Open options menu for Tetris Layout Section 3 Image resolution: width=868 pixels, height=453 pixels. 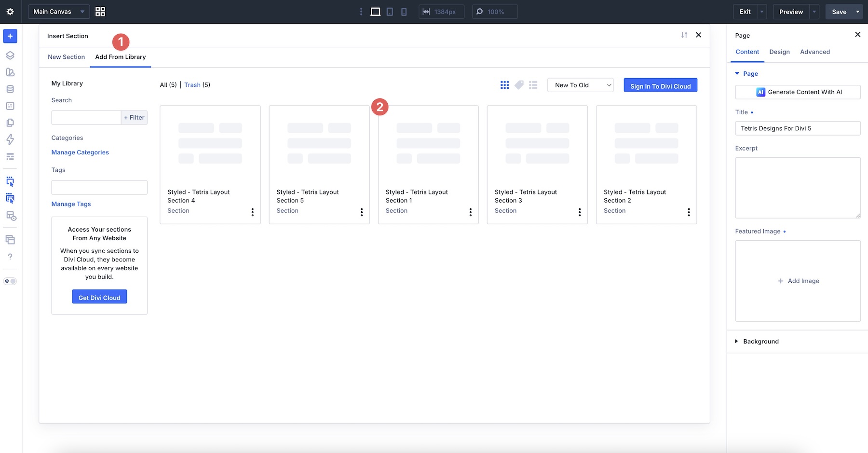(580, 212)
